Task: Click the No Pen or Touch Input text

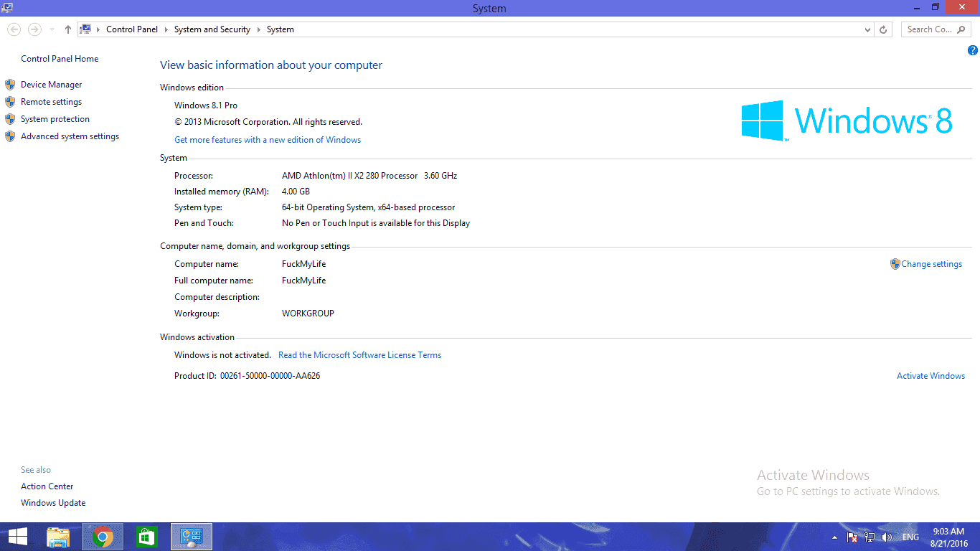Action: pos(376,223)
